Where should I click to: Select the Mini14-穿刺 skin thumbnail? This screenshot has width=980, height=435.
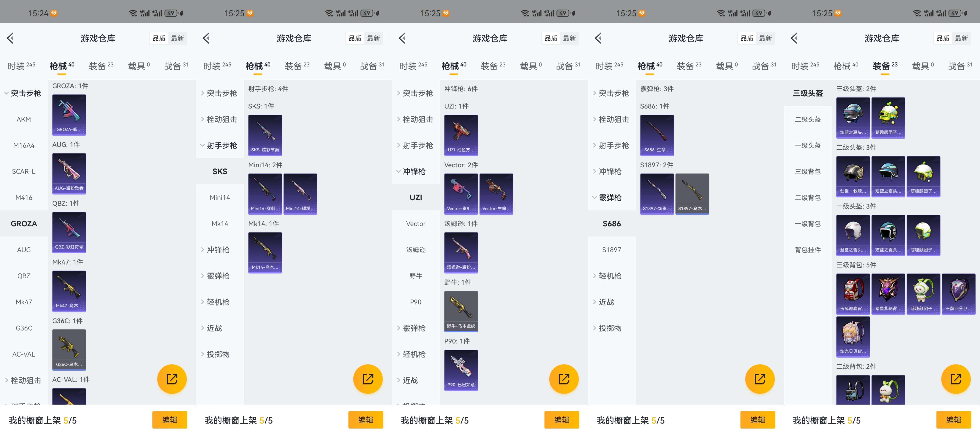tap(265, 194)
